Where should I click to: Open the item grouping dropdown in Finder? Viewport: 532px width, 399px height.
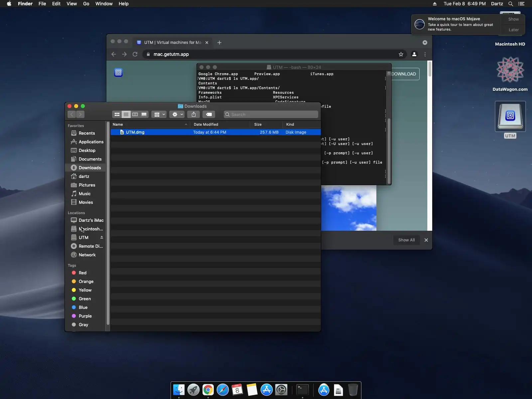click(x=159, y=114)
